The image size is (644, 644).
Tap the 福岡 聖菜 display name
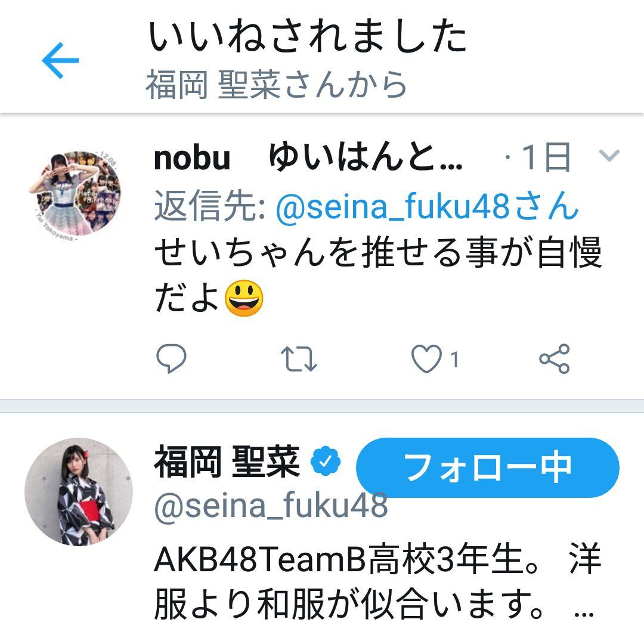(228, 463)
